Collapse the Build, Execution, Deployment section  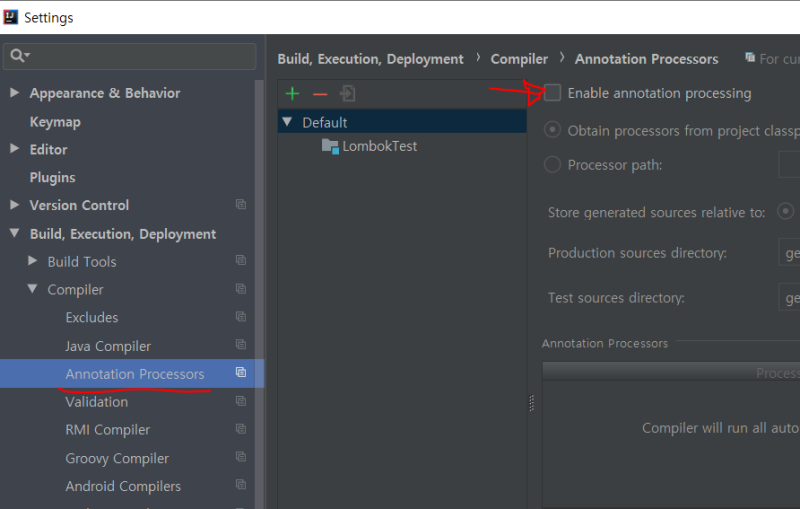point(14,234)
